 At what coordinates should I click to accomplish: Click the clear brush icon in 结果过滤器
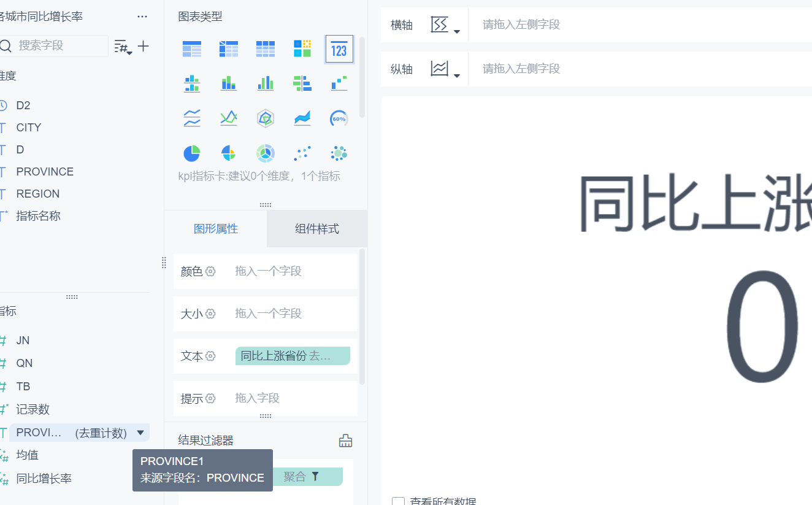[x=346, y=441]
